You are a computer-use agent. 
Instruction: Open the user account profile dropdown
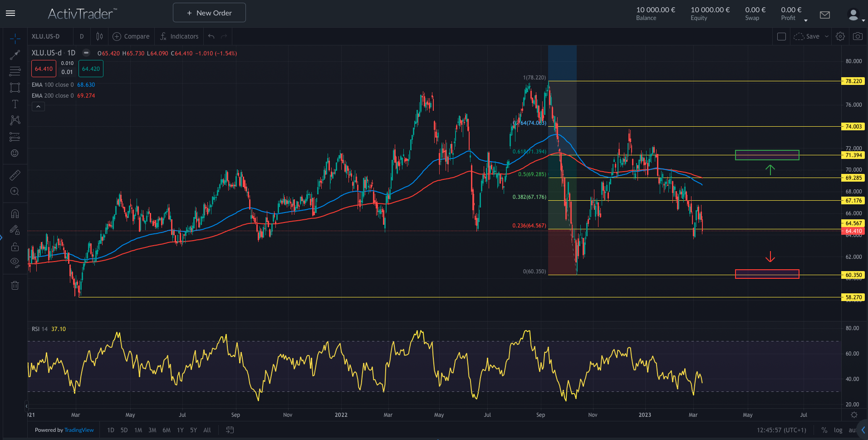point(855,15)
